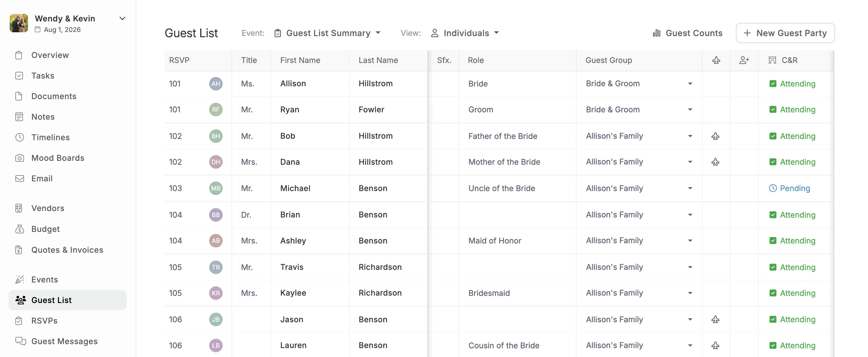Screen dimensions: 868x357
Task: Open the Guest List Summary event dropdown
Action: click(x=328, y=33)
